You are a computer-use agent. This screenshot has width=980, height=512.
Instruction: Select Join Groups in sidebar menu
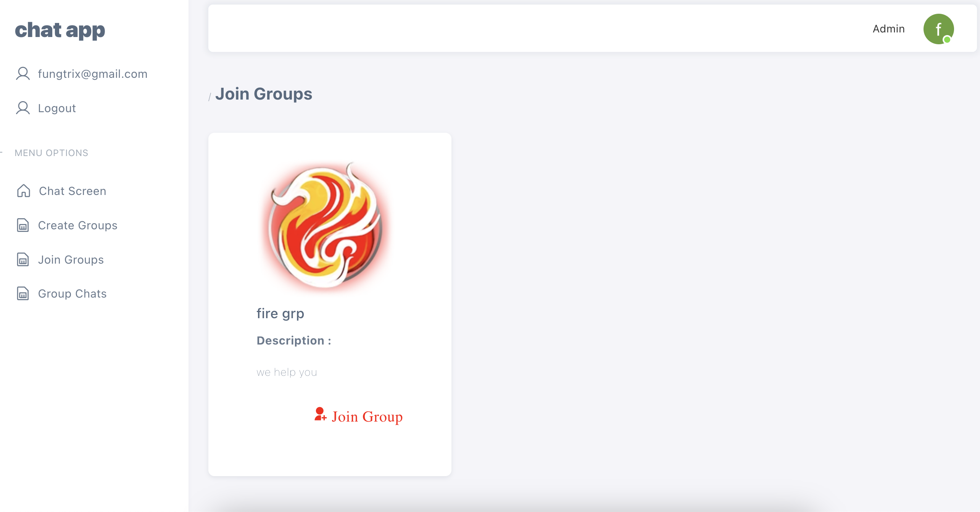(x=71, y=259)
